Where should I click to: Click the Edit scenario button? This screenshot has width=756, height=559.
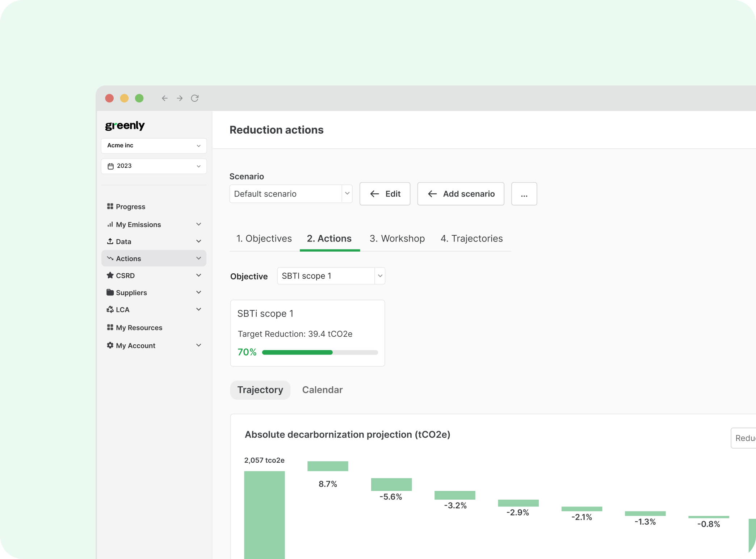tap(385, 194)
